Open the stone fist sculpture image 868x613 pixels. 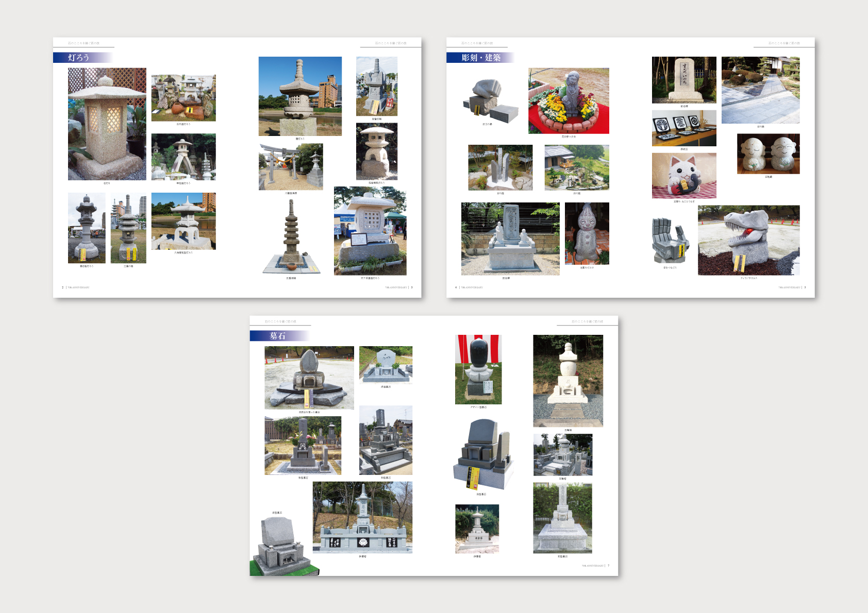(490, 101)
